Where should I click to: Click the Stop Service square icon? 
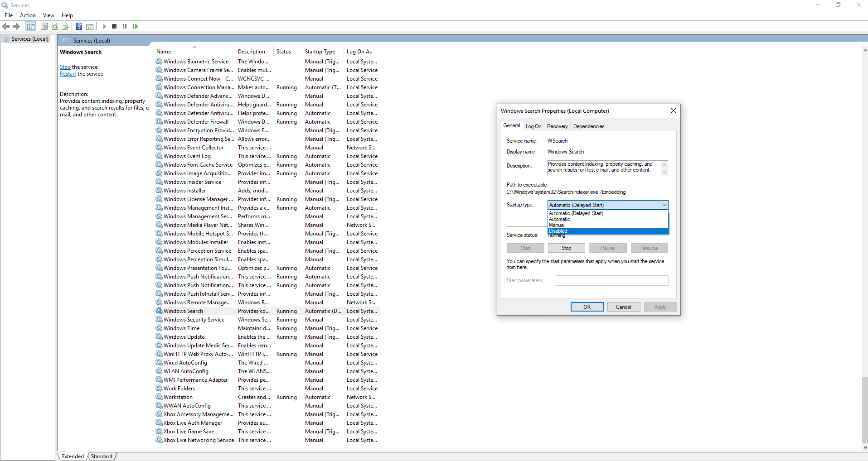(x=114, y=26)
